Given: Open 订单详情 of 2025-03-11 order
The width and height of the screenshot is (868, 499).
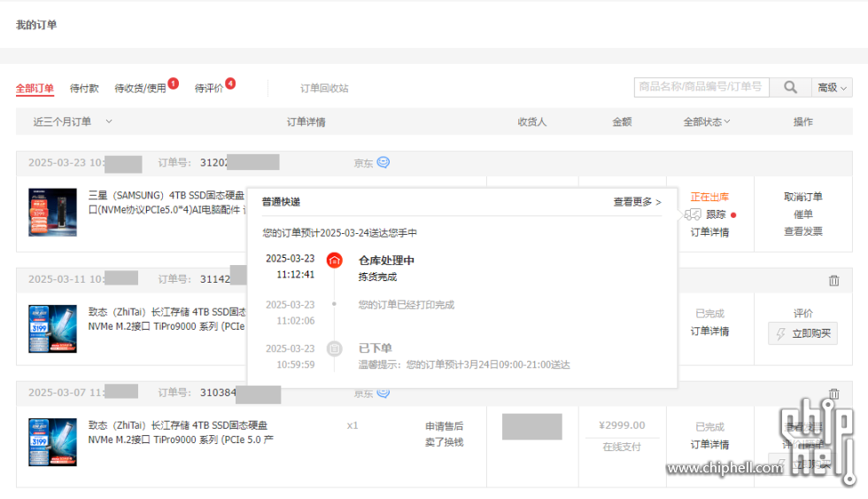Looking at the screenshot, I should point(709,331).
